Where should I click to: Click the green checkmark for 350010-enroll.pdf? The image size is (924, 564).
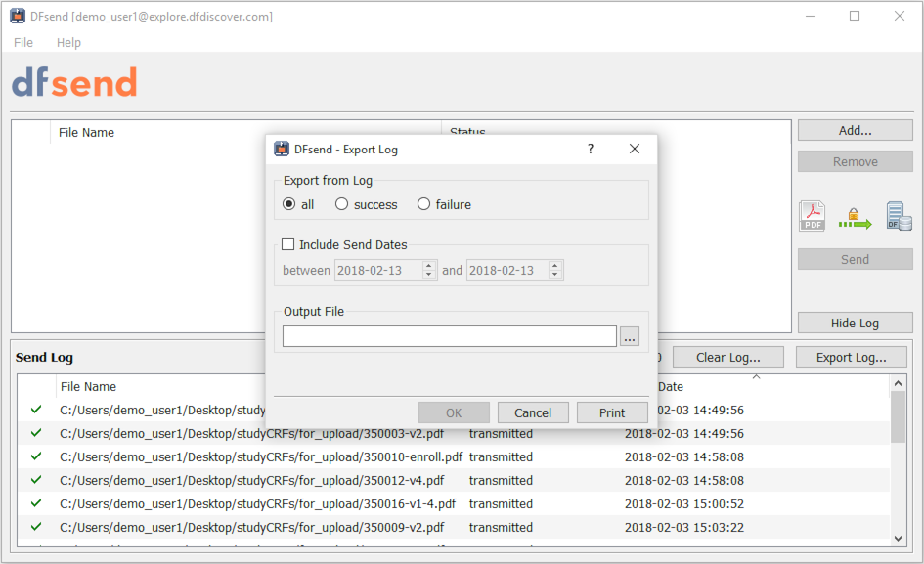pyautogui.click(x=36, y=456)
